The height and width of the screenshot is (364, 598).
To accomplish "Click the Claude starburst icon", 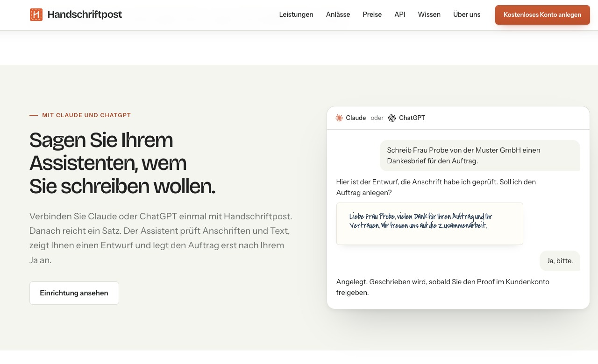I will coord(339,118).
